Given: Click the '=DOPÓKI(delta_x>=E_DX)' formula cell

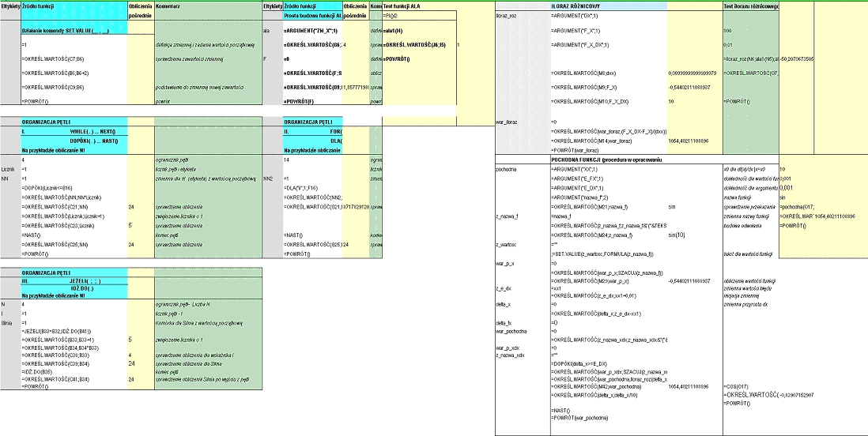Looking at the screenshot, I should [x=583, y=363].
